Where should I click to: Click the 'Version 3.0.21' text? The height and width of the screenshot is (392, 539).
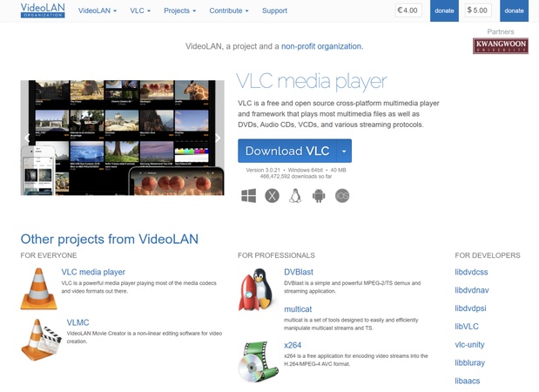pyautogui.click(x=263, y=170)
